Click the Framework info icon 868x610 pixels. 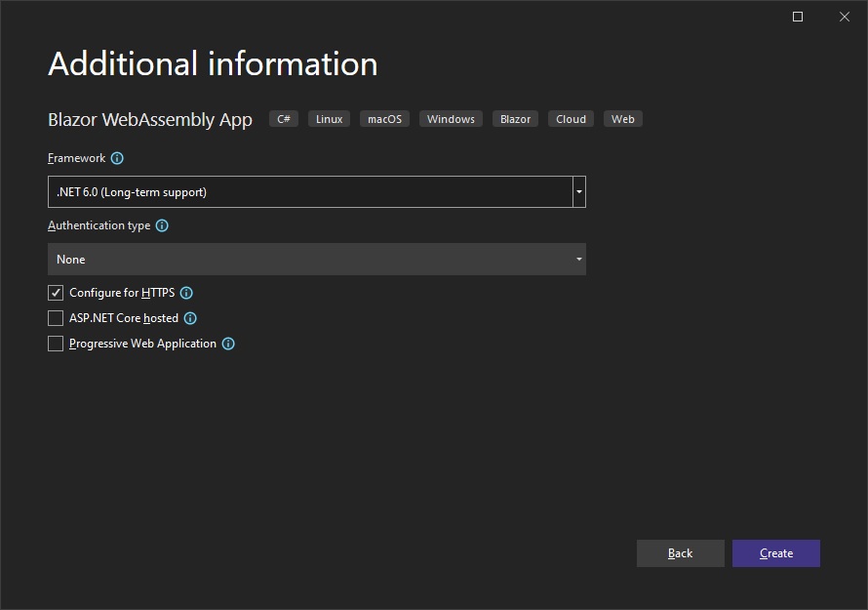click(117, 158)
